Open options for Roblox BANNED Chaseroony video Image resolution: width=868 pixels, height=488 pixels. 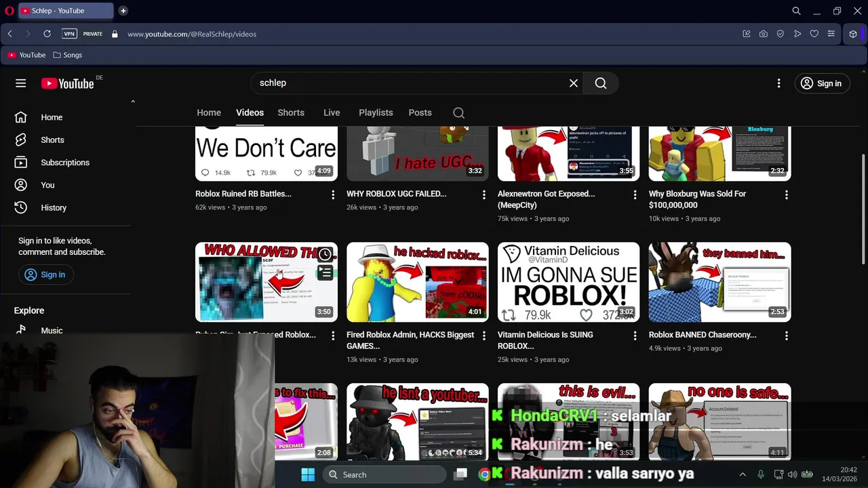(786, 336)
